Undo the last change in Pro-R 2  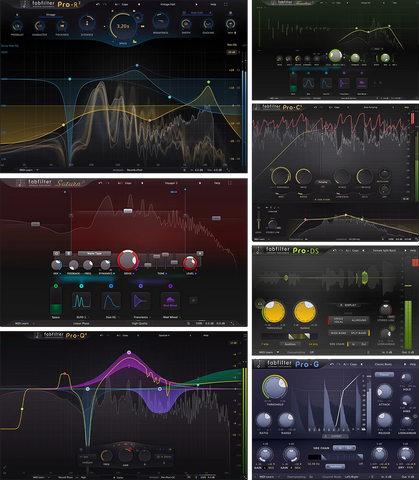tap(98, 5)
